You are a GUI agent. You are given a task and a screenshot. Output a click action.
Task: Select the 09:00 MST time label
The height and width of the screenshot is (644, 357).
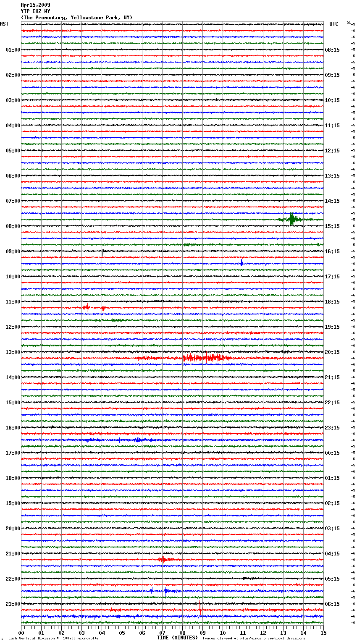(13, 251)
